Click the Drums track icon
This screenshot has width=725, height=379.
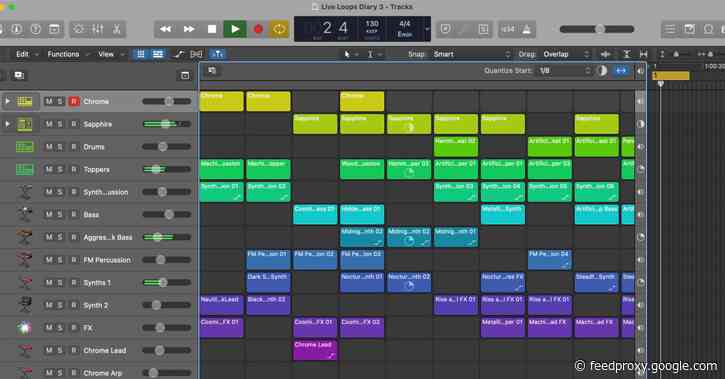[x=25, y=147]
